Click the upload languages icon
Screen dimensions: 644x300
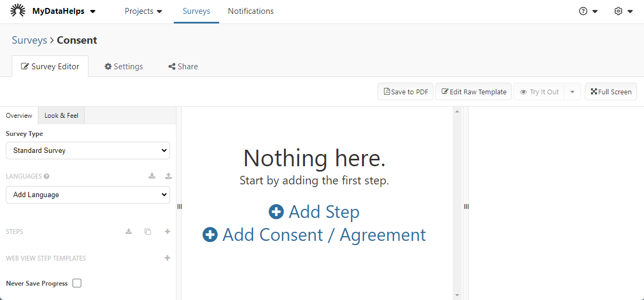tap(168, 176)
